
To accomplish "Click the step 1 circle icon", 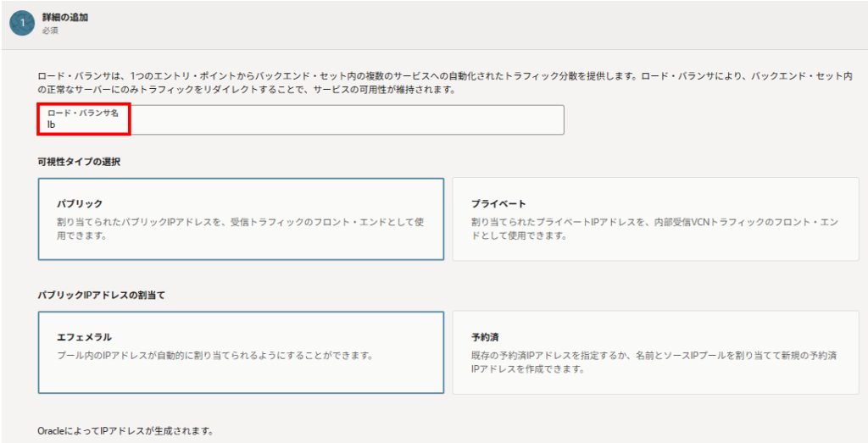I will [x=21, y=23].
